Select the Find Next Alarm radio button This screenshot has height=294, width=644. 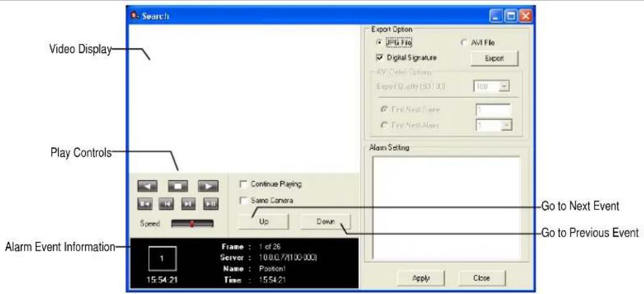pos(384,125)
